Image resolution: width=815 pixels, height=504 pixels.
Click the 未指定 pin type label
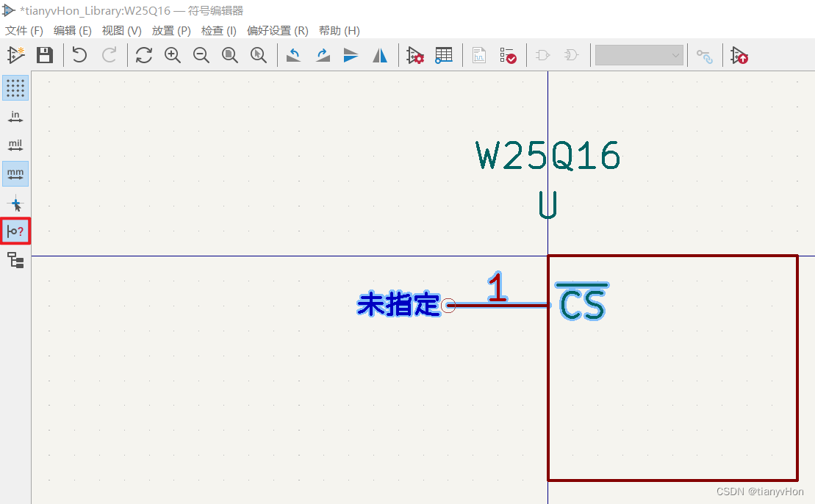click(398, 304)
